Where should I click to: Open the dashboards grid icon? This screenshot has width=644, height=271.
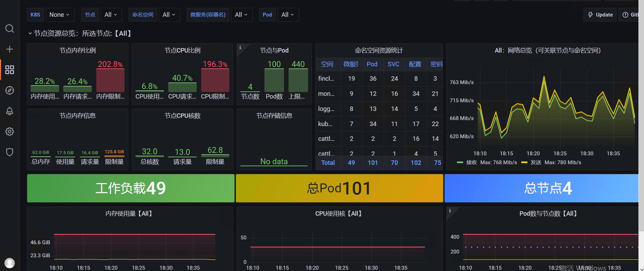(x=10, y=70)
